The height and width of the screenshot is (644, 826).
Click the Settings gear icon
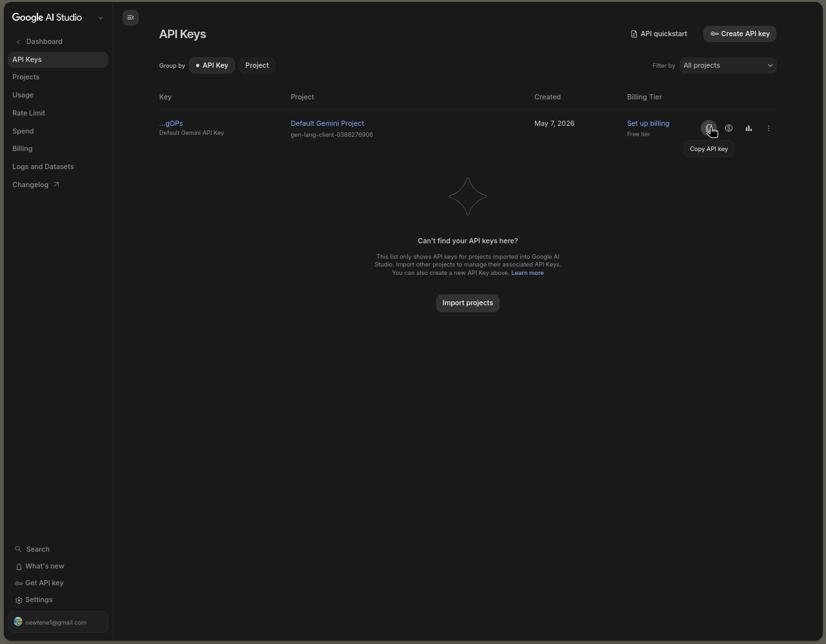(x=19, y=600)
